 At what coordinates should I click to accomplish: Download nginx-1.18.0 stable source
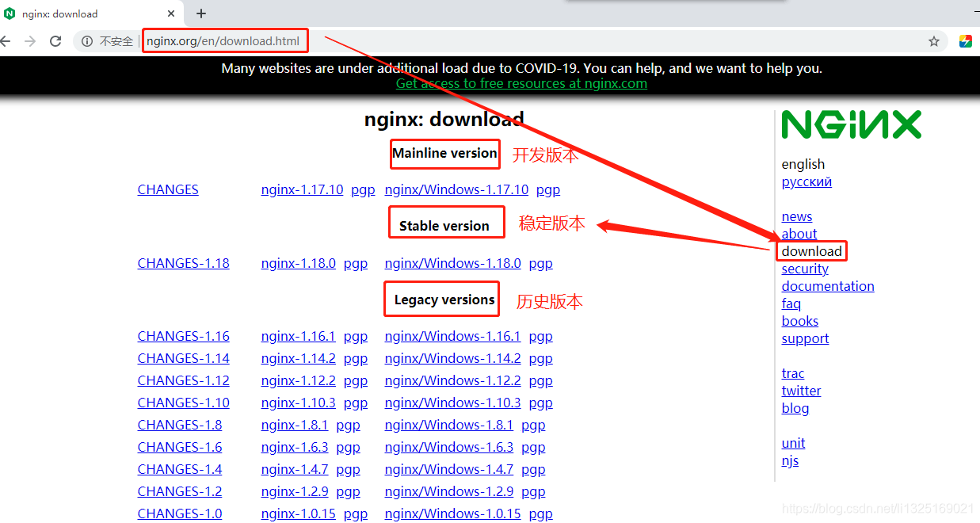[299, 263]
